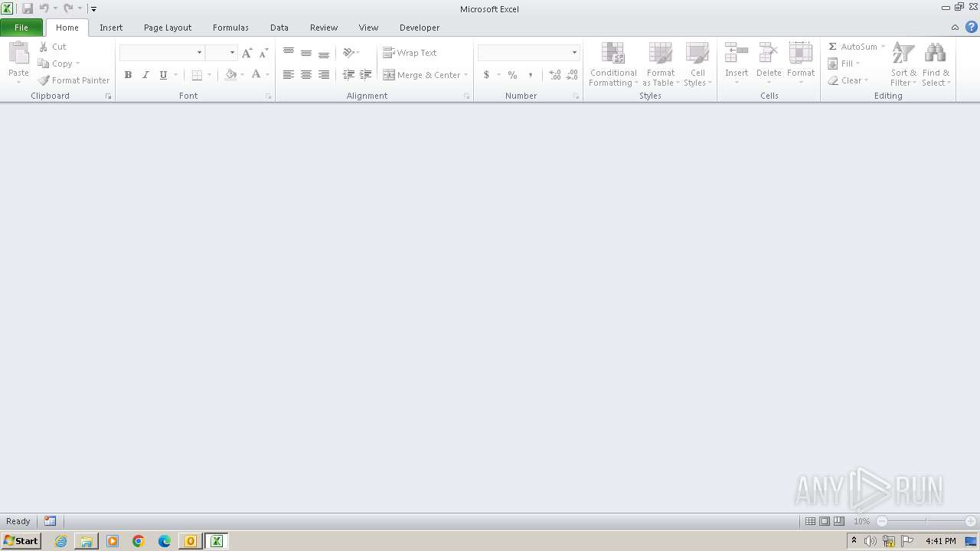980x551 pixels.
Task: Click Sort & Filter icon
Action: click(903, 54)
